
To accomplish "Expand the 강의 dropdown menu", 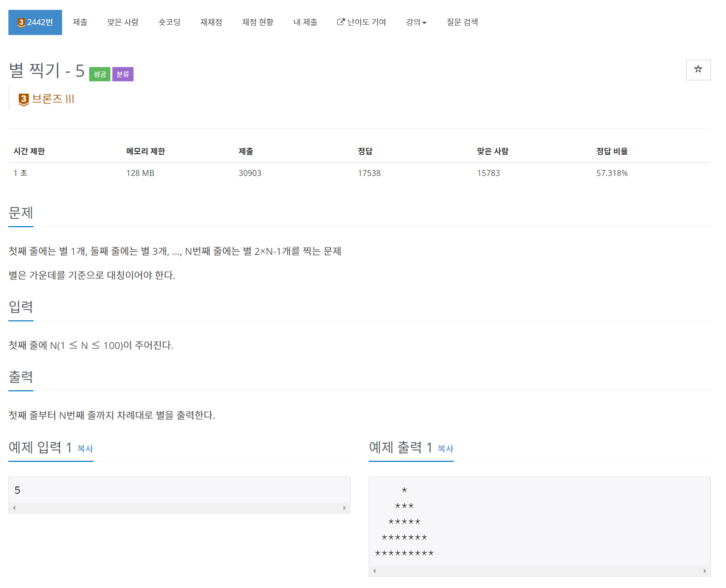I will (416, 22).
